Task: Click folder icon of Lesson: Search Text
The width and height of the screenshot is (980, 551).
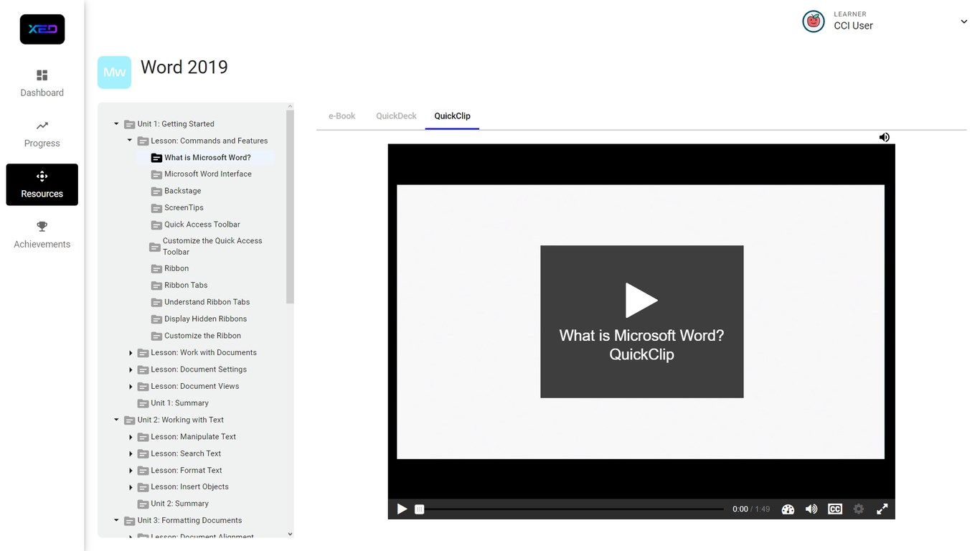Action: coord(143,454)
